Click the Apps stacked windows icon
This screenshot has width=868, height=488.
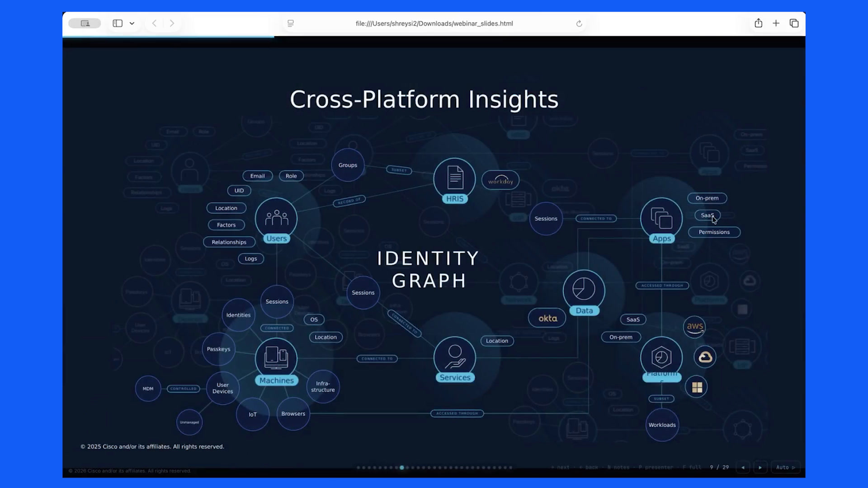661,218
